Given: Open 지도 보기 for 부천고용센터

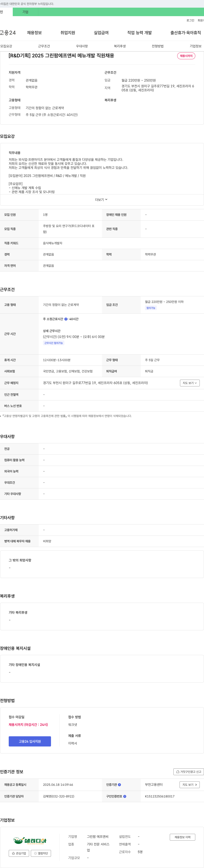Looking at the screenshot, I should [x=190, y=785].
